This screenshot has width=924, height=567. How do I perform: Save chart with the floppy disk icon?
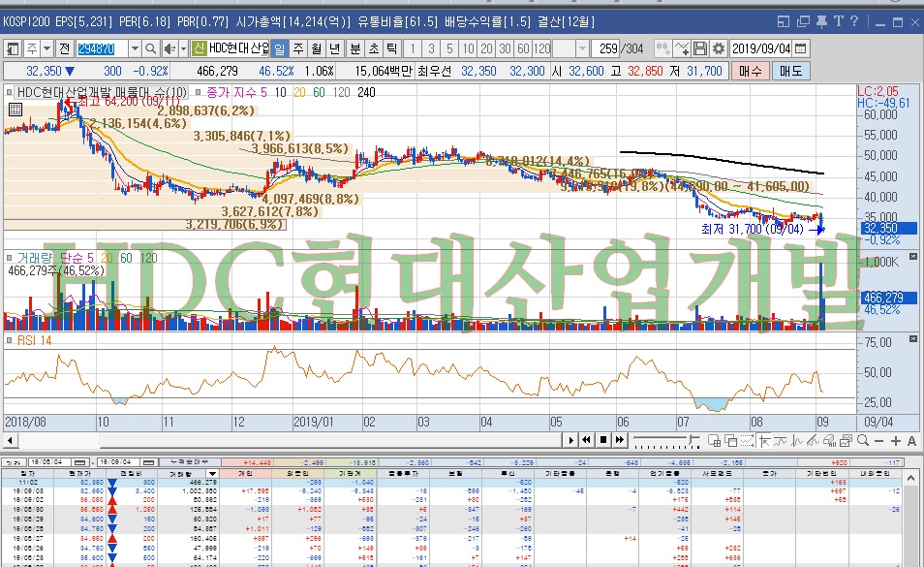[700, 48]
